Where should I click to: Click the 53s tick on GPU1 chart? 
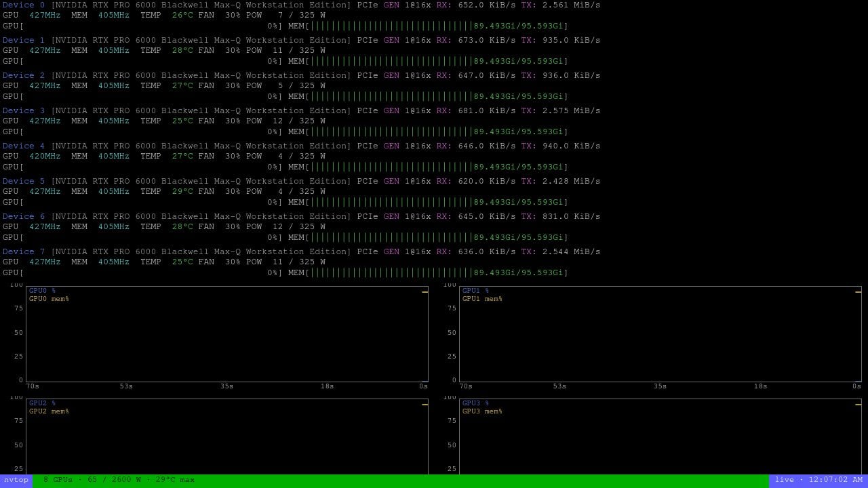tap(559, 386)
